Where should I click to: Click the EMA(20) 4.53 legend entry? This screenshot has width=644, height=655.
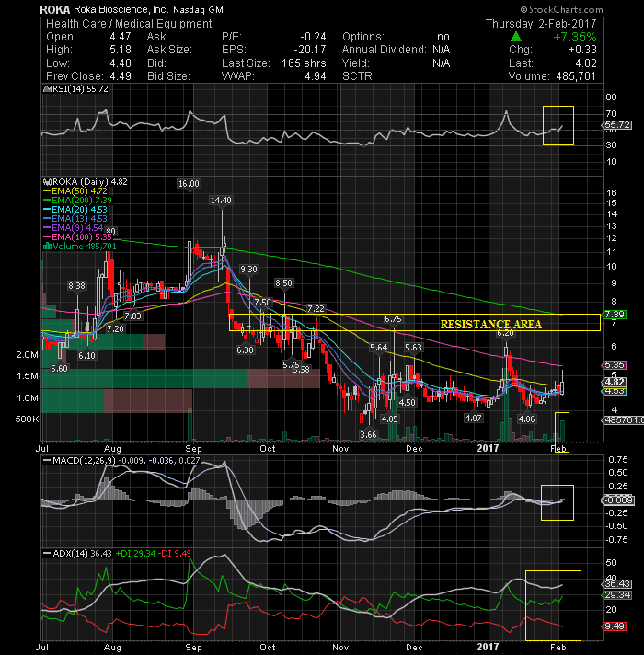(x=75, y=209)
